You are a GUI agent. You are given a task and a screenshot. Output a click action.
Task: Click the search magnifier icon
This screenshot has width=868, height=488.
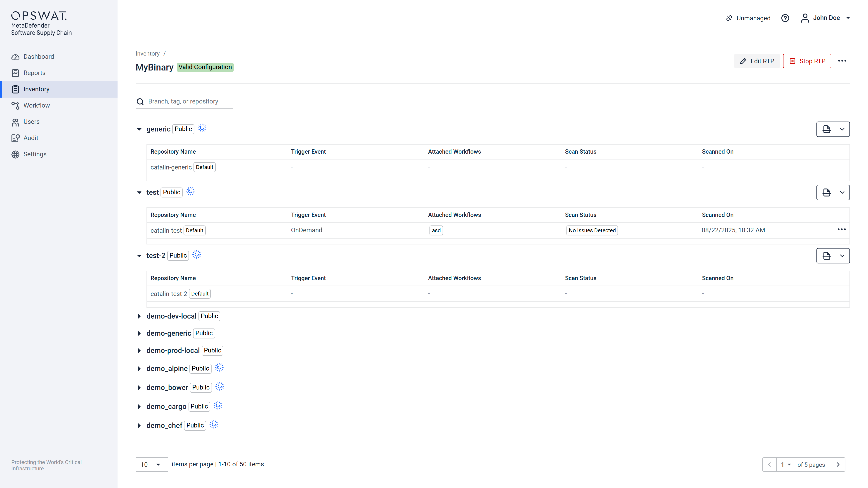(140, 102)
